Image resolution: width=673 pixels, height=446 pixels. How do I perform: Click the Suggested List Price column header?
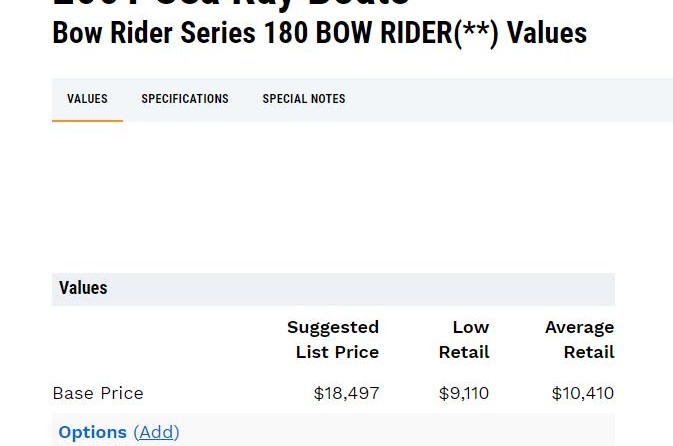pos(333,339)
